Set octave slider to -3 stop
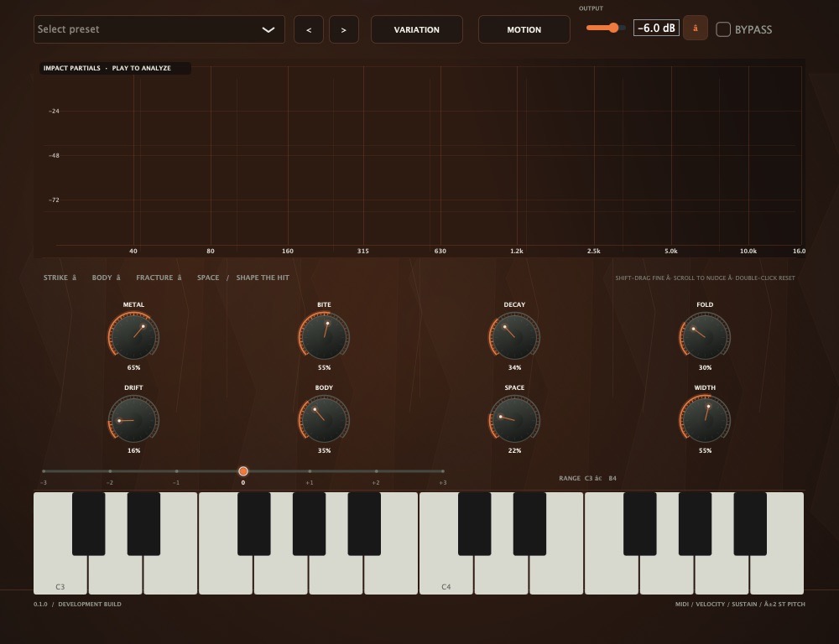The width and height of the screenshot is (839, 644). (x=44, y=471)
